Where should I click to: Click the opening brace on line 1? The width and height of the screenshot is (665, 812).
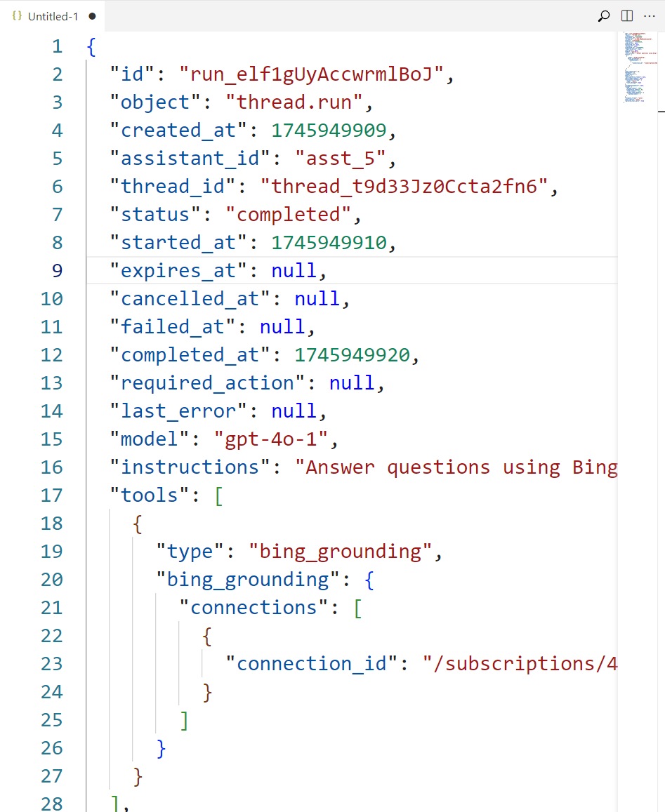click(90, 46)
